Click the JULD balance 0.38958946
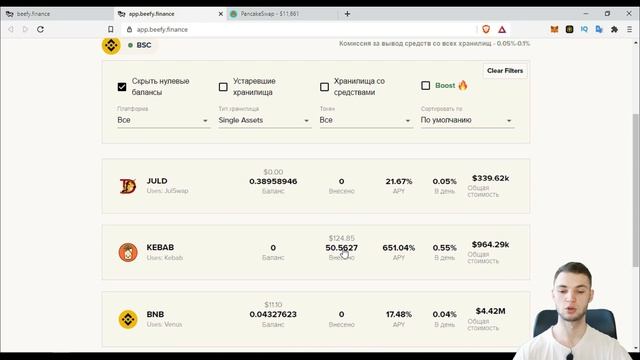Screen dimensions: 640x360 coord(273,181)
